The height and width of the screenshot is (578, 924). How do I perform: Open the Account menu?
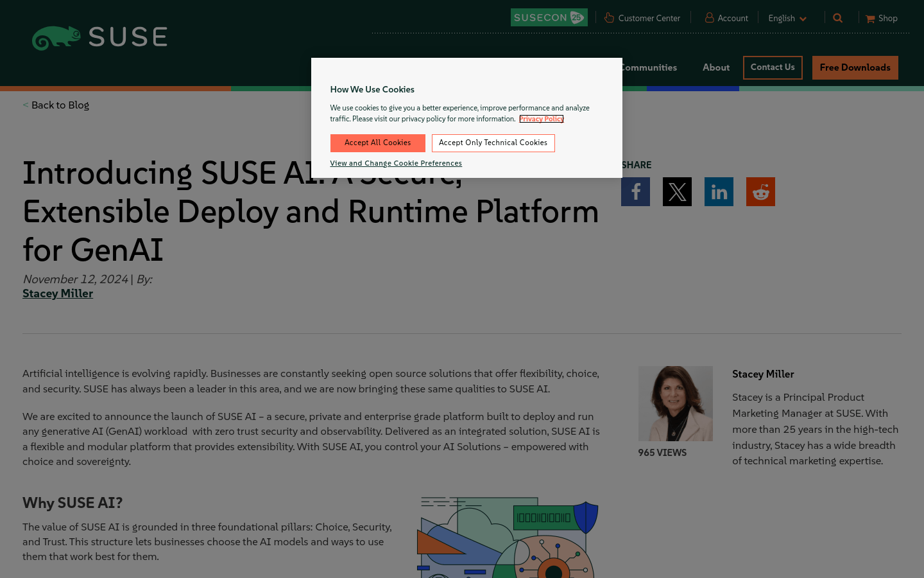click(x=732, y=18)
